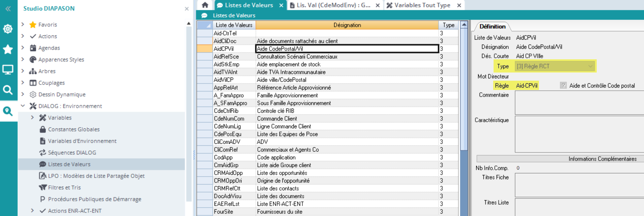This screenshot has width=644, height=216.
Task: Open the home tab icon
Action: click(205, 5)
